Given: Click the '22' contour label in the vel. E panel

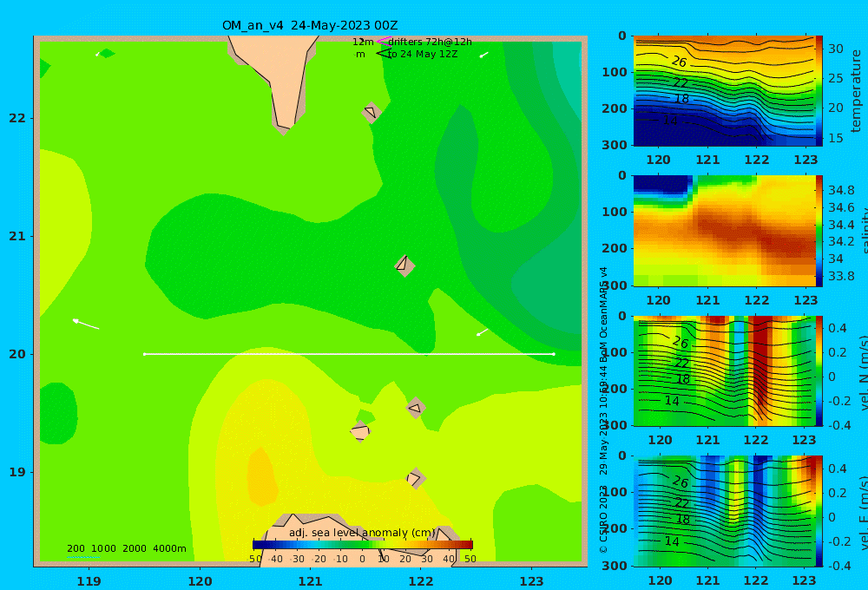Looking at the screenshot, I should tap(681, 503).
